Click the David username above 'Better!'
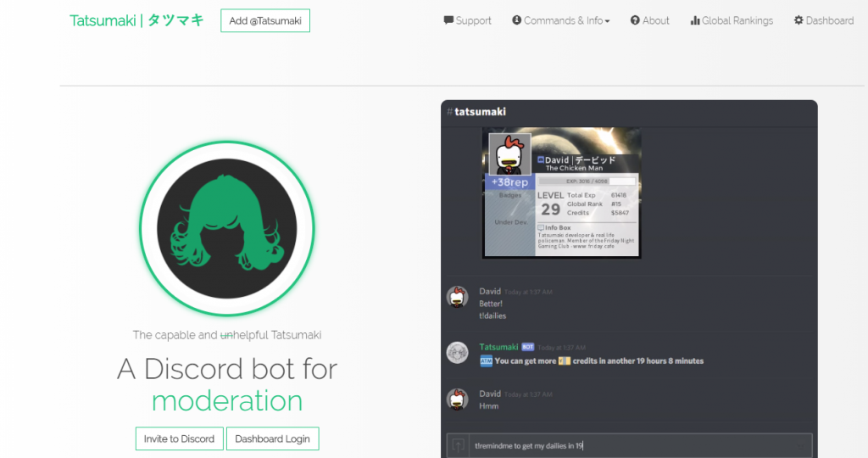Screen dimensions: 868x458 [490, 291]
